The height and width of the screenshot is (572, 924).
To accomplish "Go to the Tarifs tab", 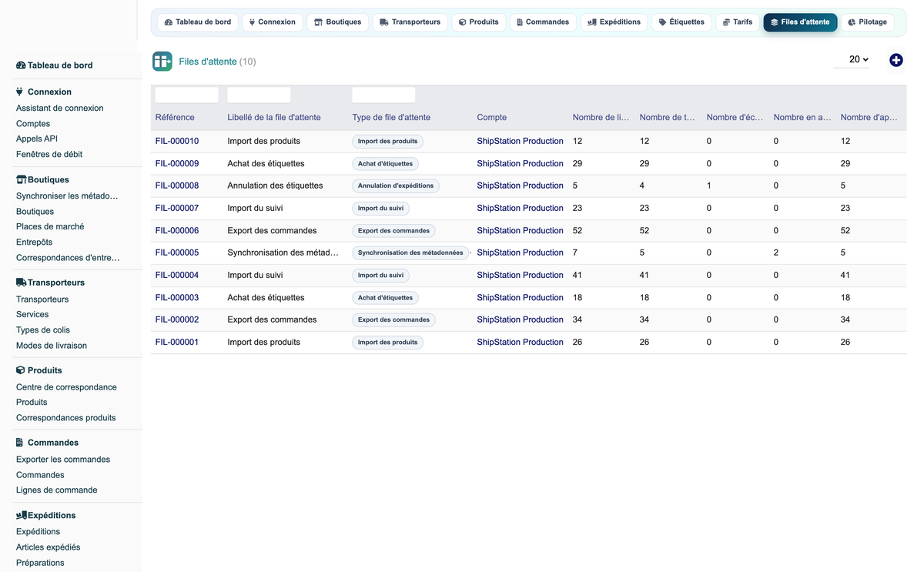I will [x=737, y=22].
